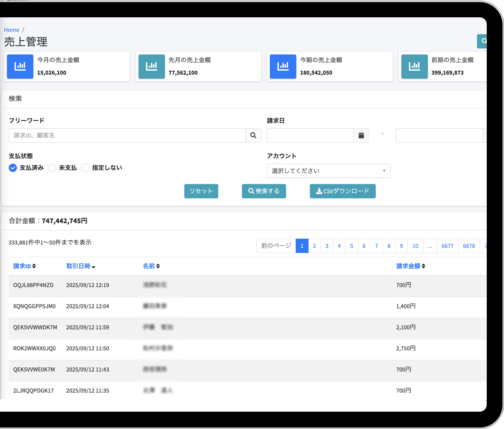Select the 指定しない radio option
This screenshot has height=429, width=504.
85,168
